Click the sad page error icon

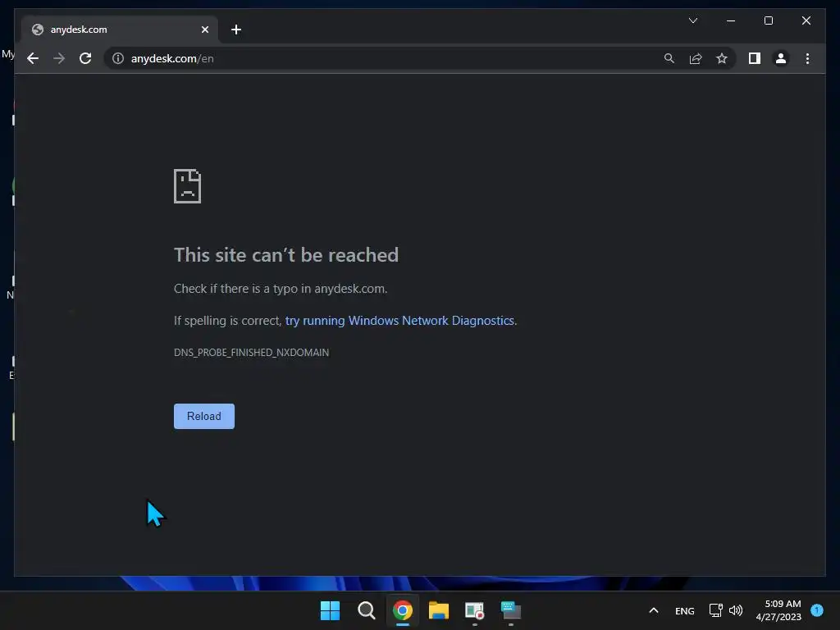pyautogui.click(x=188, y=186)
